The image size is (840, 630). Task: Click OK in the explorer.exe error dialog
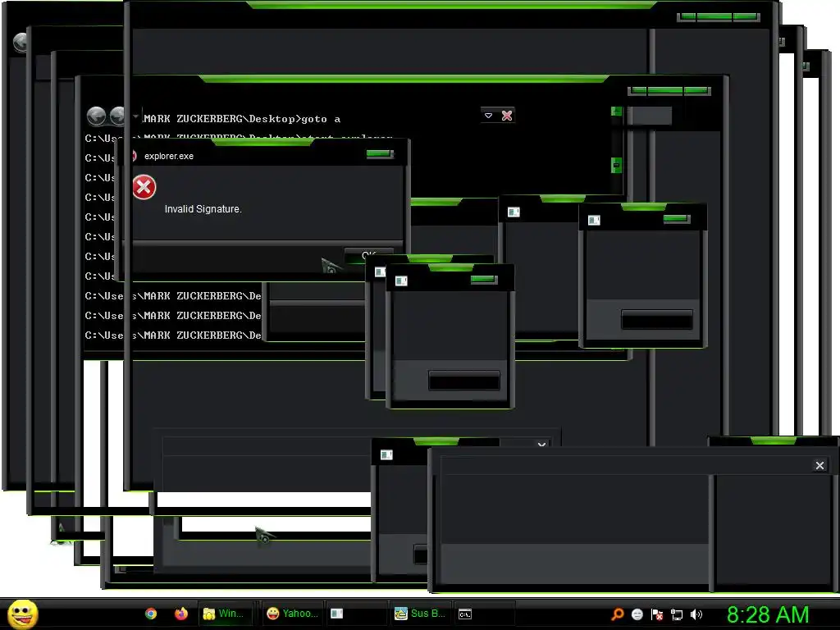point(368,255)
